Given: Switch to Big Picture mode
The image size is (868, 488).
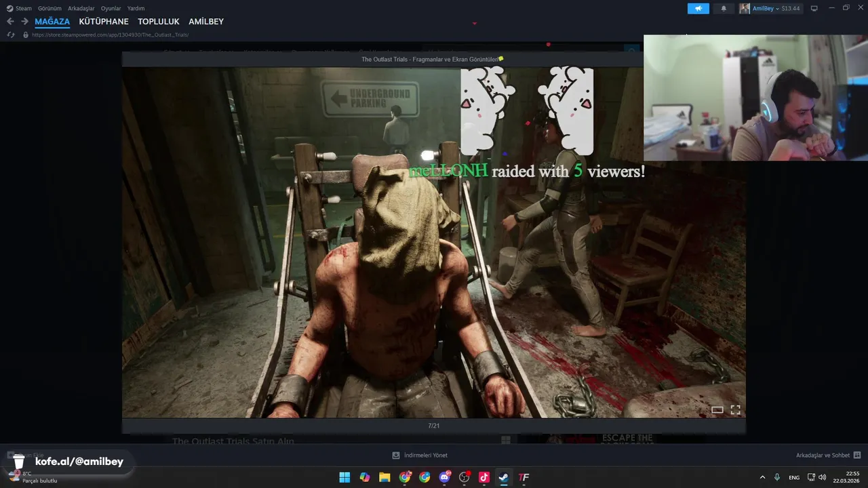Looking at the screenshot, I should click(814, 8).
